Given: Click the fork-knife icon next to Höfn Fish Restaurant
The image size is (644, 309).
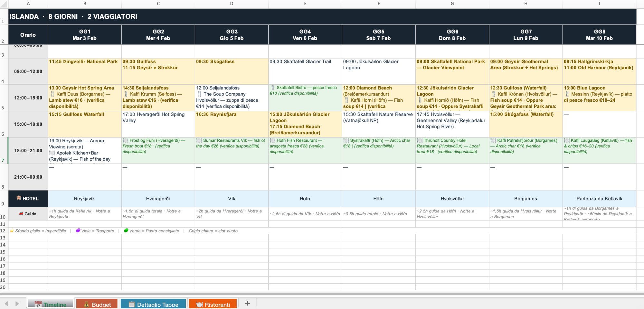Looking at the screenshot, I should (x=272, y=140).
